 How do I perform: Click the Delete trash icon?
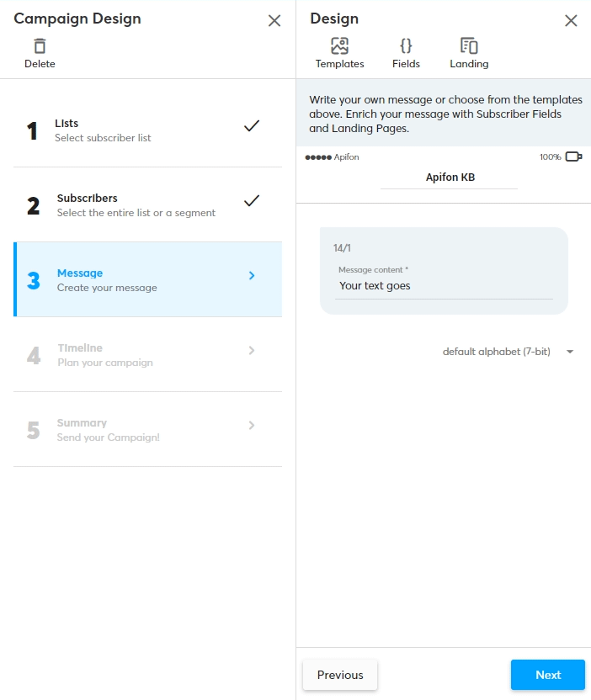point(40,45)
